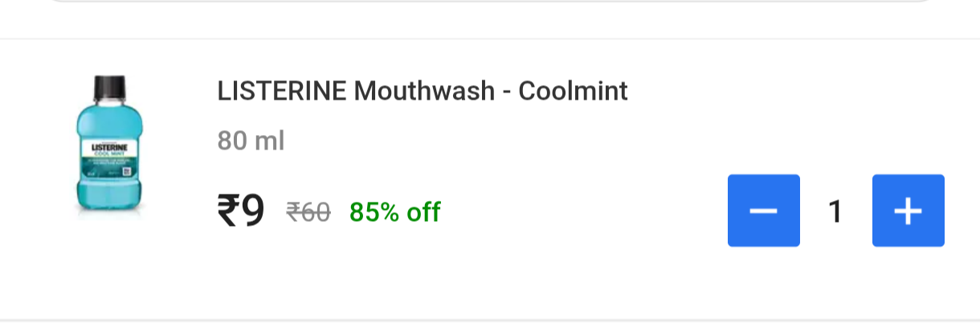Click the quantity value 1
Viewport: 980px width, 324px height.
835,211
